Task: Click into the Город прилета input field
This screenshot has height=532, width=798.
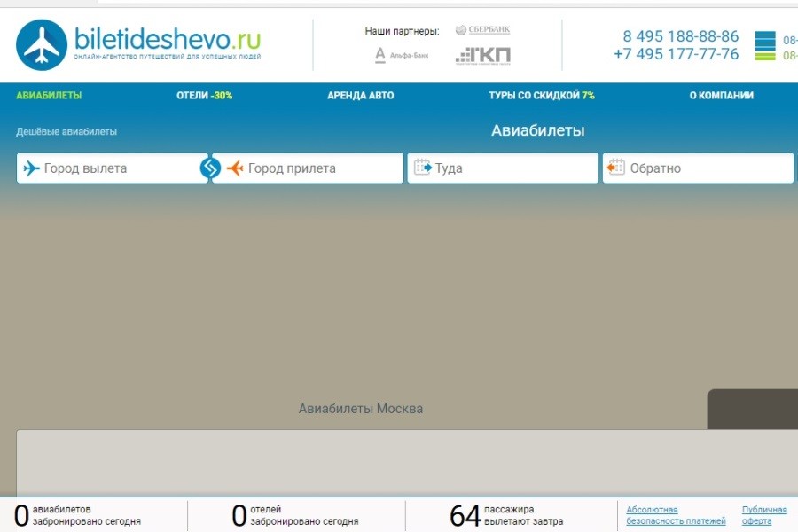Action: [x=319, y=168]
